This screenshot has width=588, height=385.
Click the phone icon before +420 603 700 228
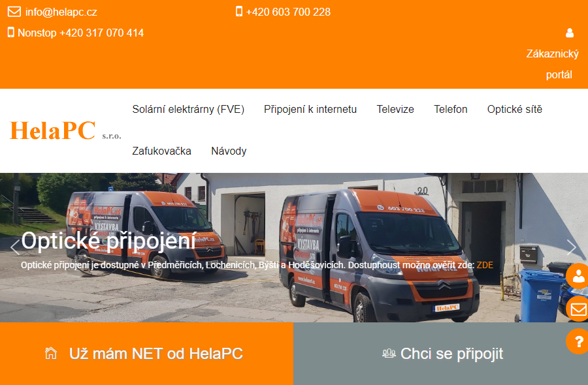pyautogui.click(x=239, y=12)
